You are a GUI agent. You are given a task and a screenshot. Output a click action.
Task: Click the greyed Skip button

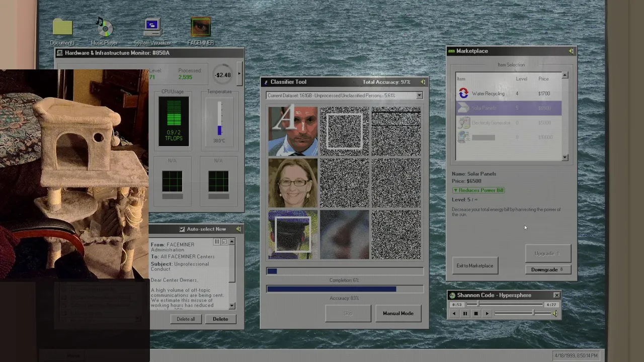348,313
